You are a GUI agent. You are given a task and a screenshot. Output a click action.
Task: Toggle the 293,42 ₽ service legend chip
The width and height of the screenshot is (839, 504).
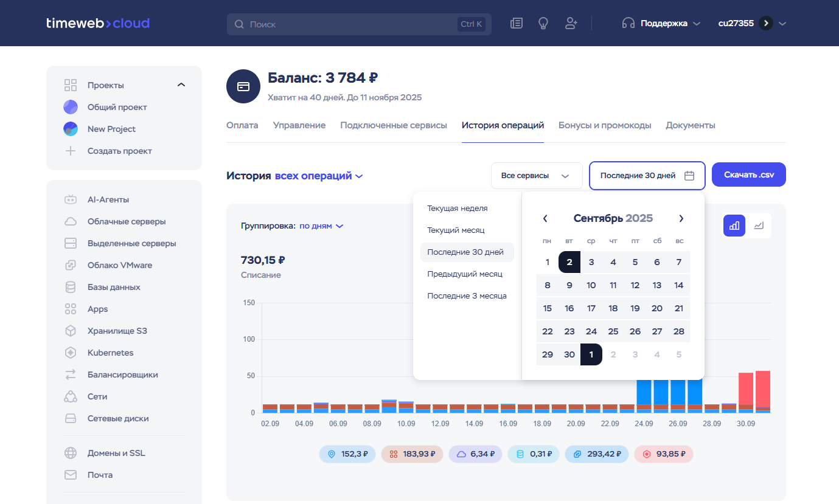tap(596, 454)
